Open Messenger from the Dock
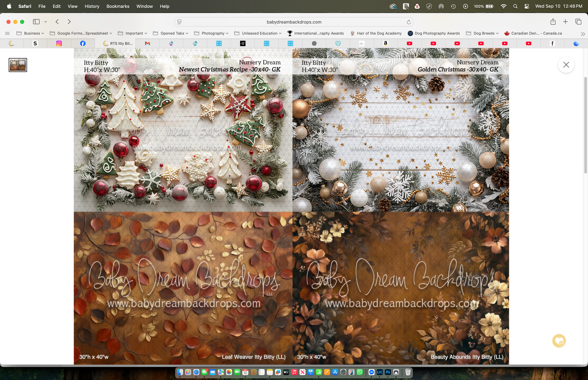This screenshot has width=588, height=380. (371, 372)
